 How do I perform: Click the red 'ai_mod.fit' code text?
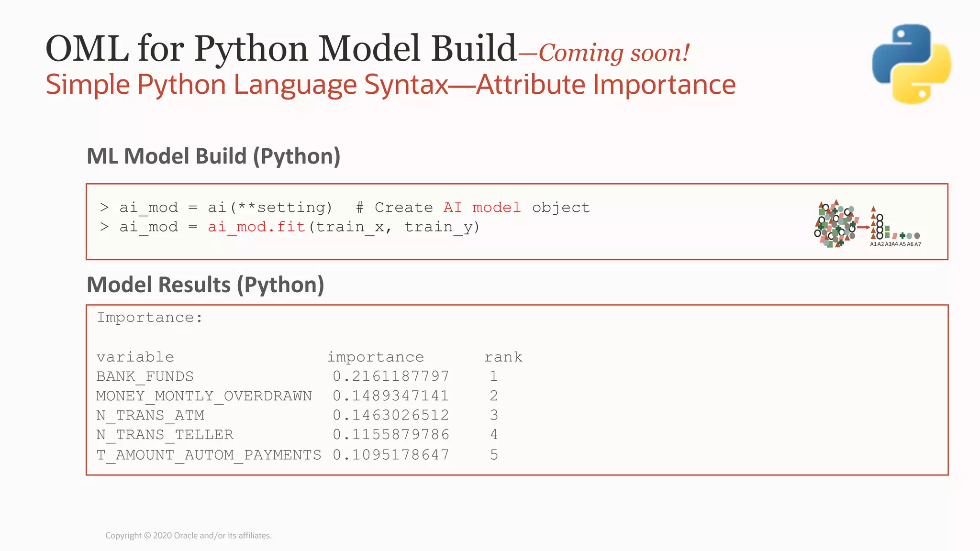coord(256,227)
